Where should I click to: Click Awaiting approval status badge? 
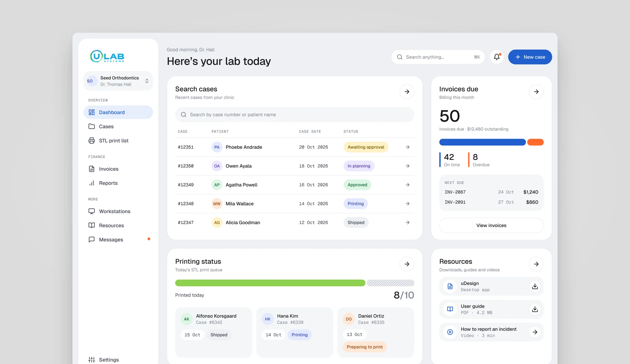pyautogui.click(x=366, y=147)
